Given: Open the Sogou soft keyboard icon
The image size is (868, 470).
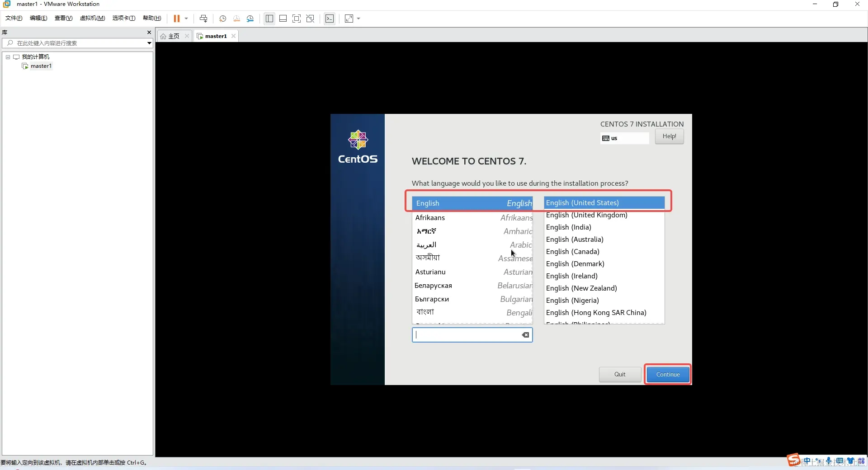Looking at the screenshot, I should point(840,461).
